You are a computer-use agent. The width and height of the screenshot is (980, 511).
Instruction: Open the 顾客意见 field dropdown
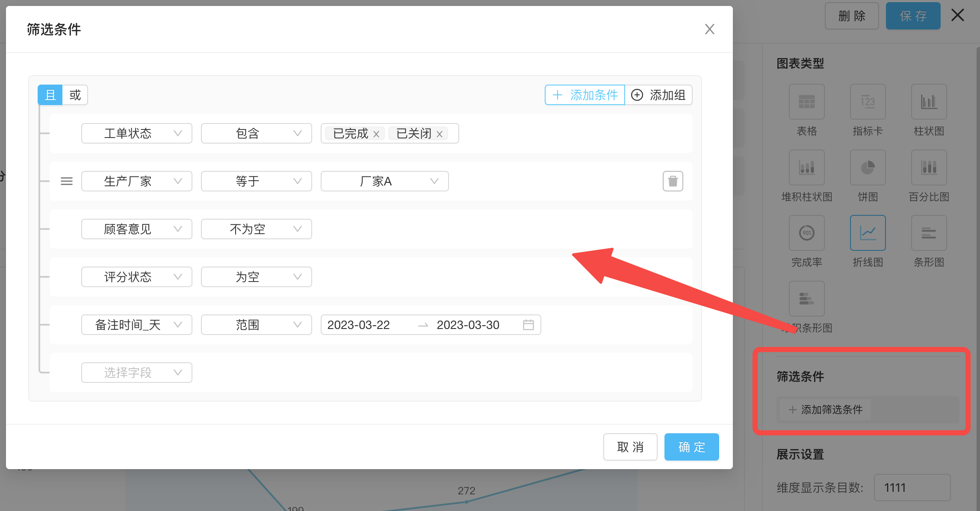(136, 229)
